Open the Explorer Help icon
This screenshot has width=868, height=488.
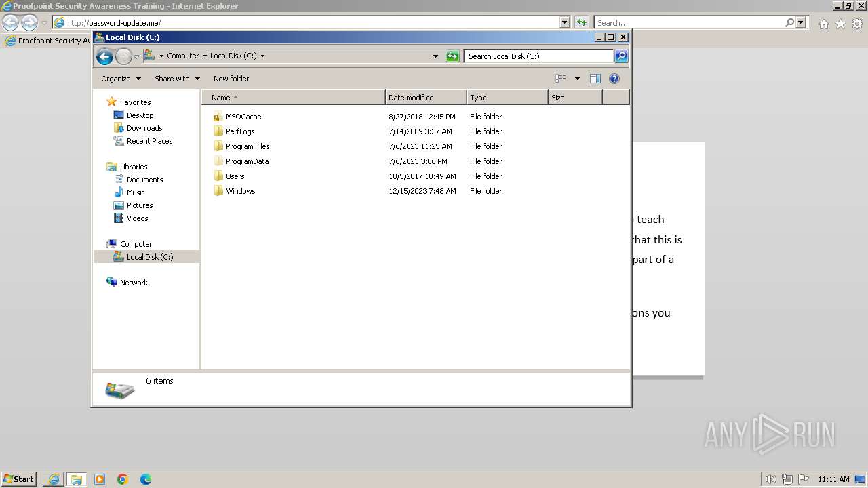(614, 79)
